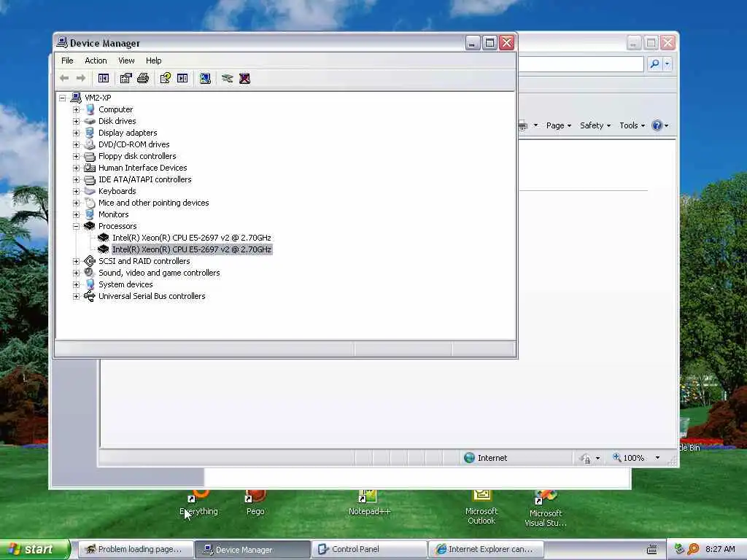Open the 100% zoom level dropdown

click(657, 458)
